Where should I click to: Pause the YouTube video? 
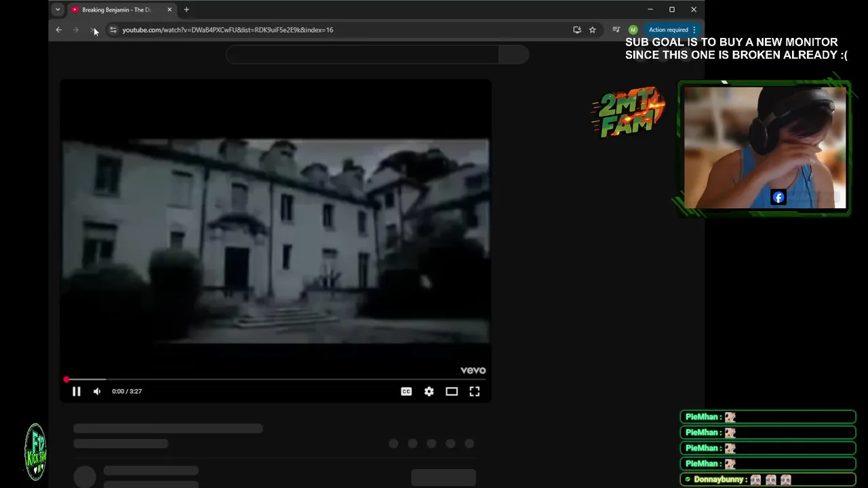[77, 391]
